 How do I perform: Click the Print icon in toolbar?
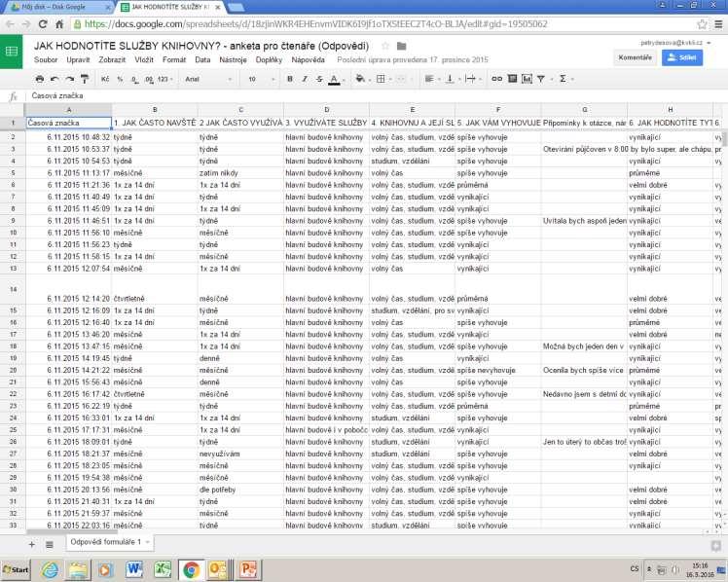tap(40, 80)
